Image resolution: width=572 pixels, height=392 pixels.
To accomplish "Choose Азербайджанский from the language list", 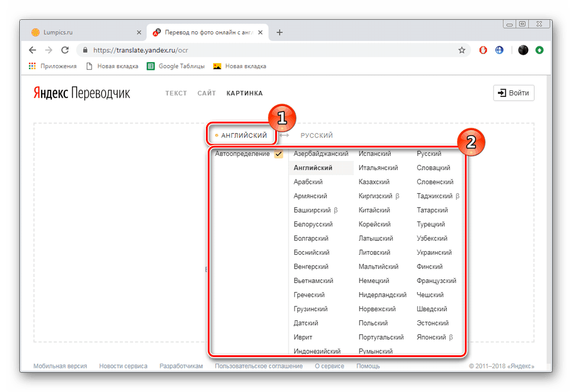I will pos(321,154).
